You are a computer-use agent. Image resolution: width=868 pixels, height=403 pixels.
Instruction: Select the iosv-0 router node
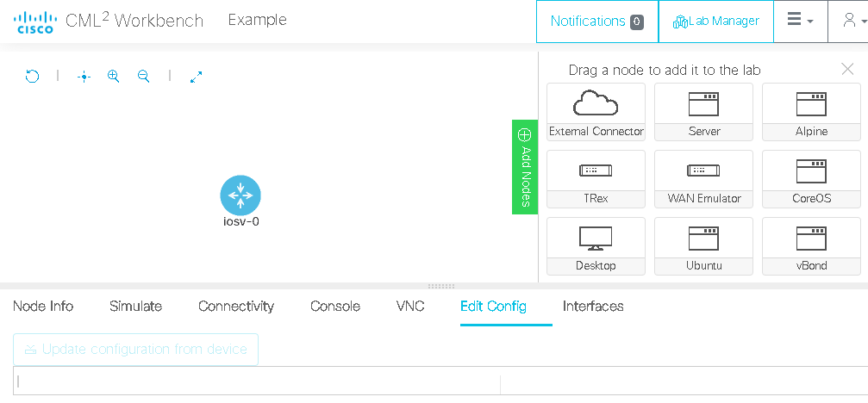point(240,195)
